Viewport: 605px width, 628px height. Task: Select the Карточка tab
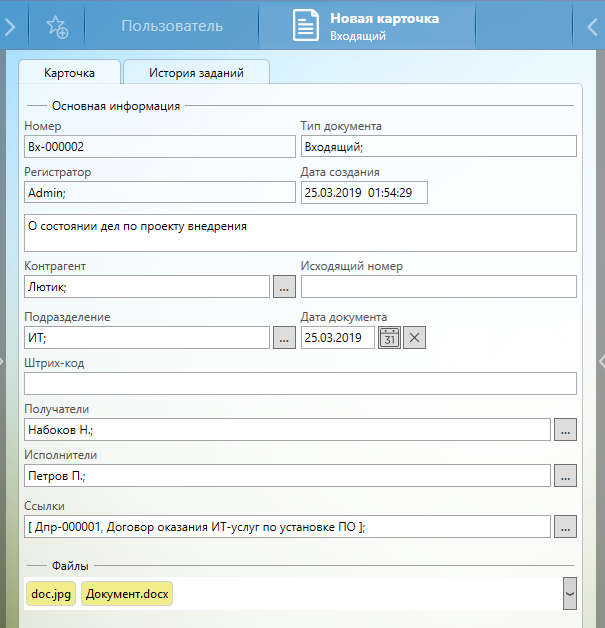coord(70,73)
